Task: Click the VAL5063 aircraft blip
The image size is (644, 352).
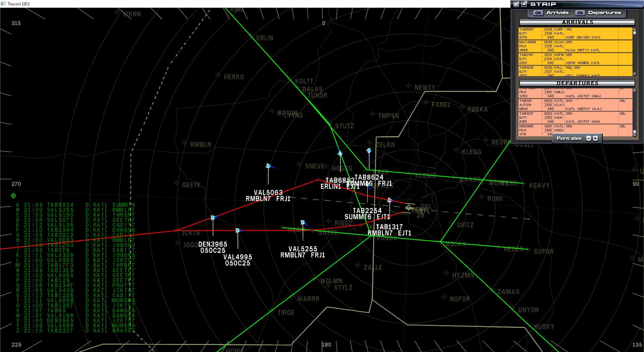Action: 268,166
